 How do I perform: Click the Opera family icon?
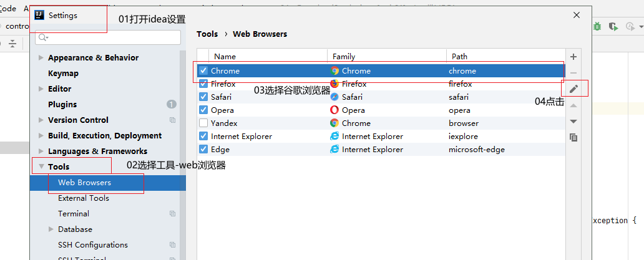coord(334,110)
